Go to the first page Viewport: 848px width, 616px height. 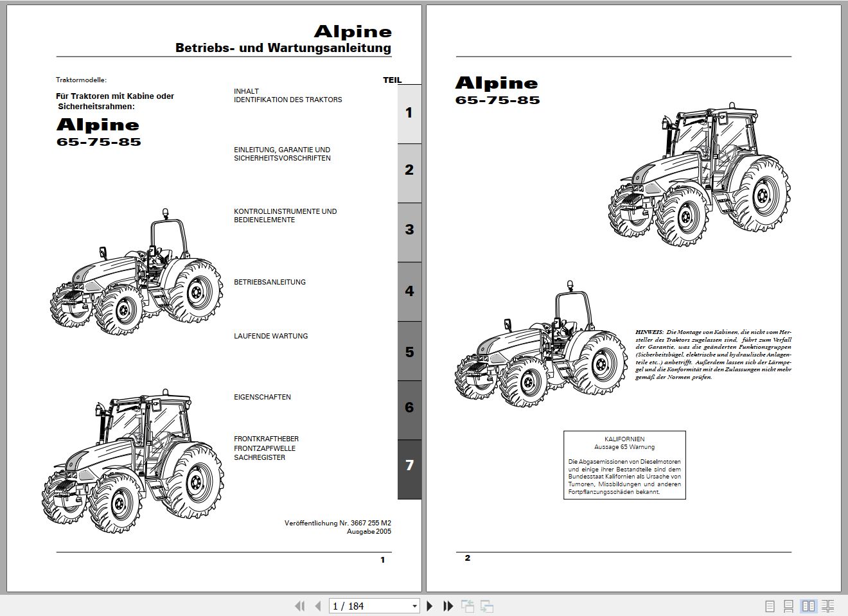pyautogui.click(x=299, y=606)
